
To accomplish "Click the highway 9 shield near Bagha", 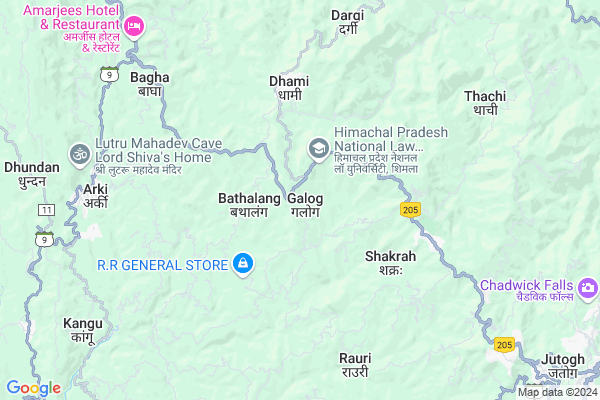I will point(109,74).
